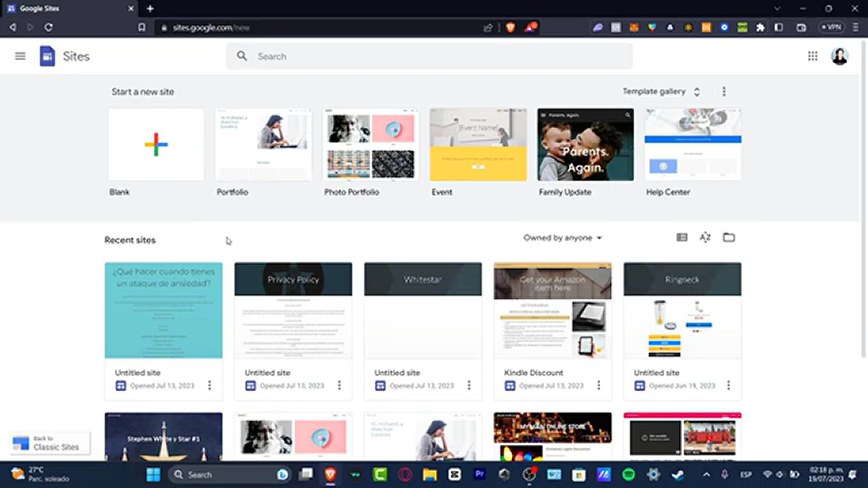
Task: Open more options for Whitestar site
Action: click(x=469, y=385)
